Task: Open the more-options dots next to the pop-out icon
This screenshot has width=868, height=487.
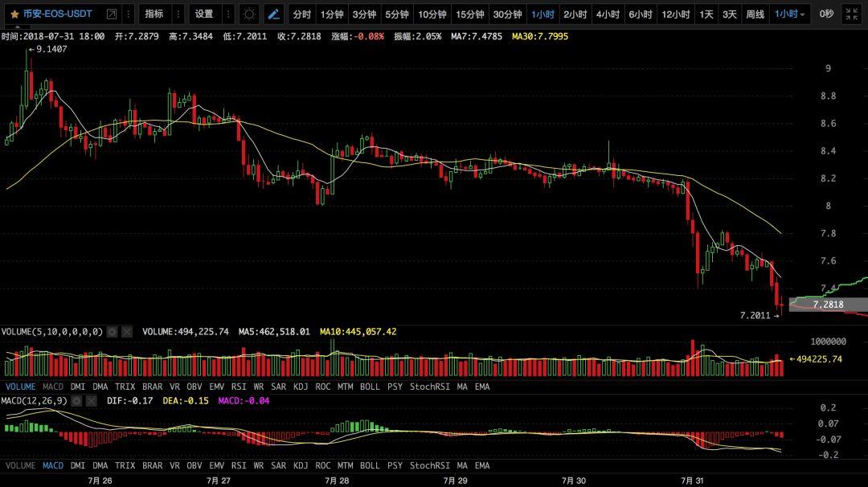Action: pos(129,14)
